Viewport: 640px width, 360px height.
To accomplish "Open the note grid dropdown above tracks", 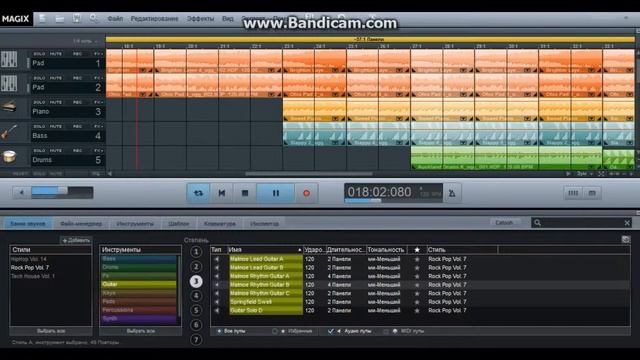I will [x=86, y=41].
